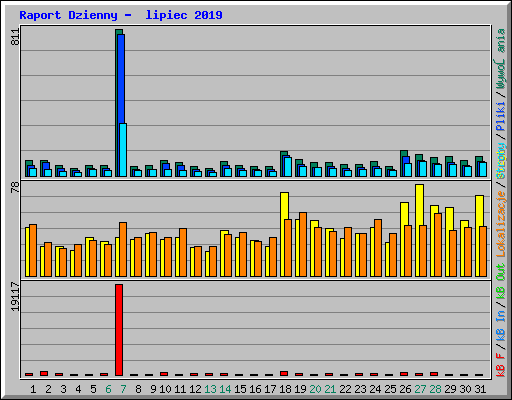Click green weekend day 27 label
Screen dimensions: 512x400
coord(420,389)
